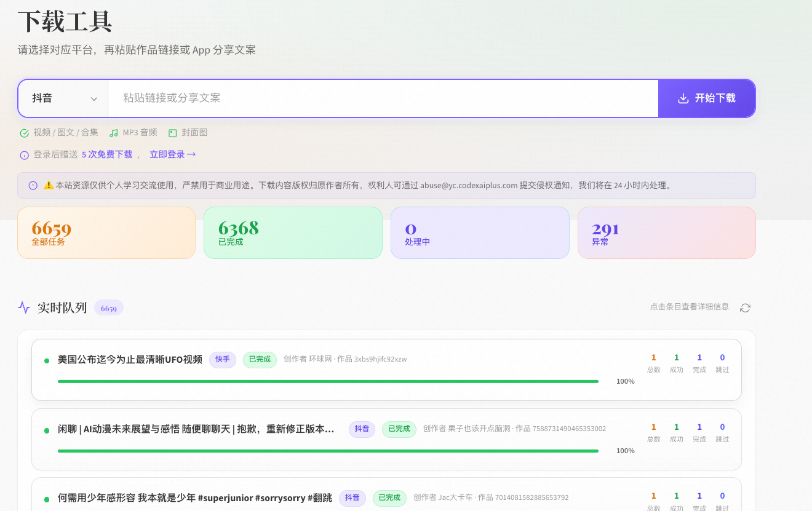The width and height of the screenshot is (812, 511).
Task: Click the 下载工具 page heading
Action: click(65, 22)
